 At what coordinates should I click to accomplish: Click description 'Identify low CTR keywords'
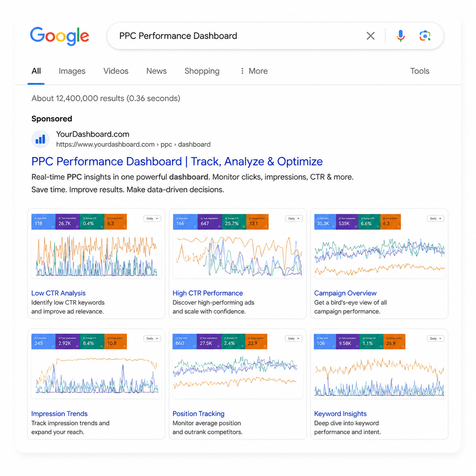tap(68, 303)
